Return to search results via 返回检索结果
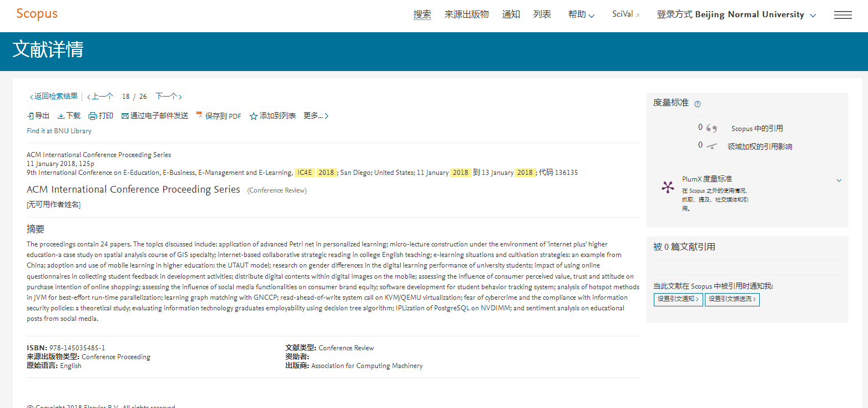The height and width of the screenshot is (408, 868). click(x=54, y=97)
